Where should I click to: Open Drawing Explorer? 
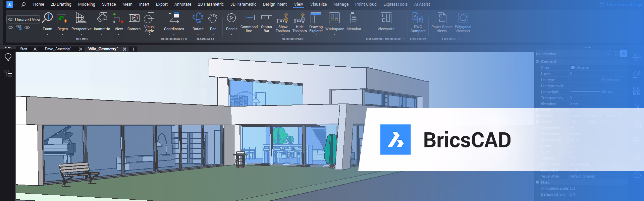point(316,19)
